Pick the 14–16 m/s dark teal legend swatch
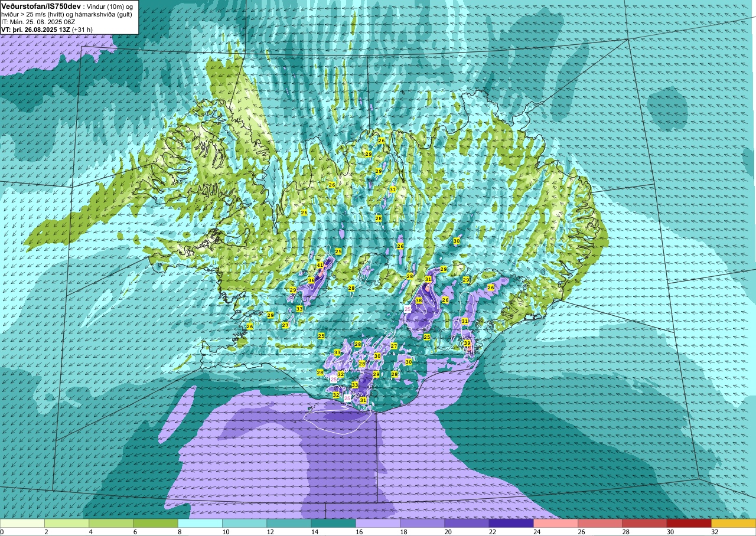756x536 pixels. point(334,523)
